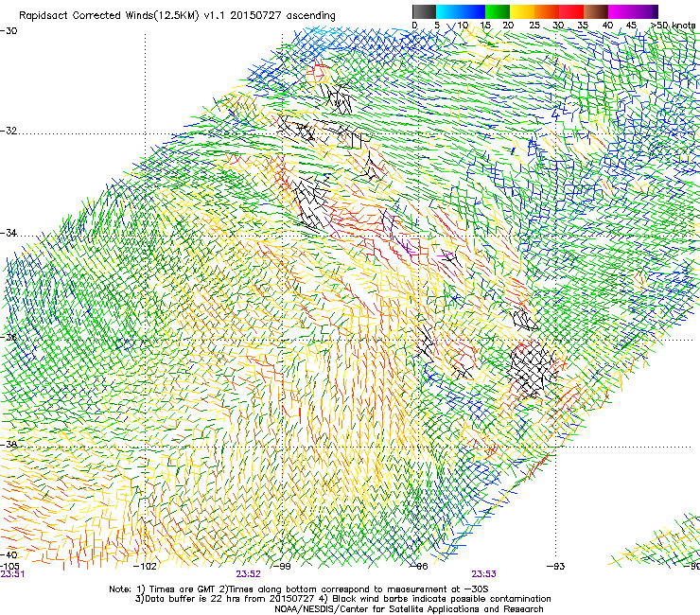700x615 pixels.
Task: Click the '-40' latitude label
Action: pyautogui.click(x=9, y=555)
